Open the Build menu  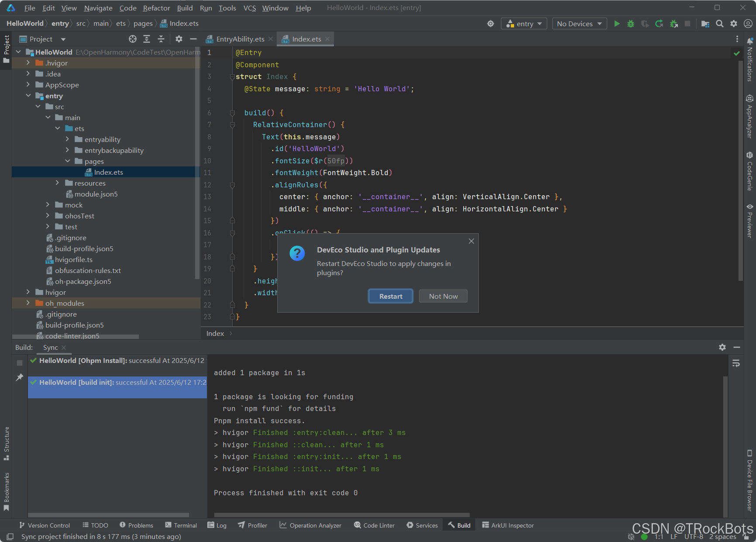185,8
